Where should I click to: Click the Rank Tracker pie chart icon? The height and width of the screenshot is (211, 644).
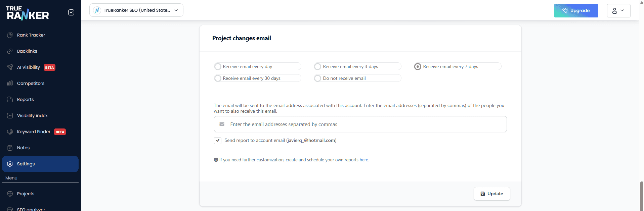click(10, 35)
